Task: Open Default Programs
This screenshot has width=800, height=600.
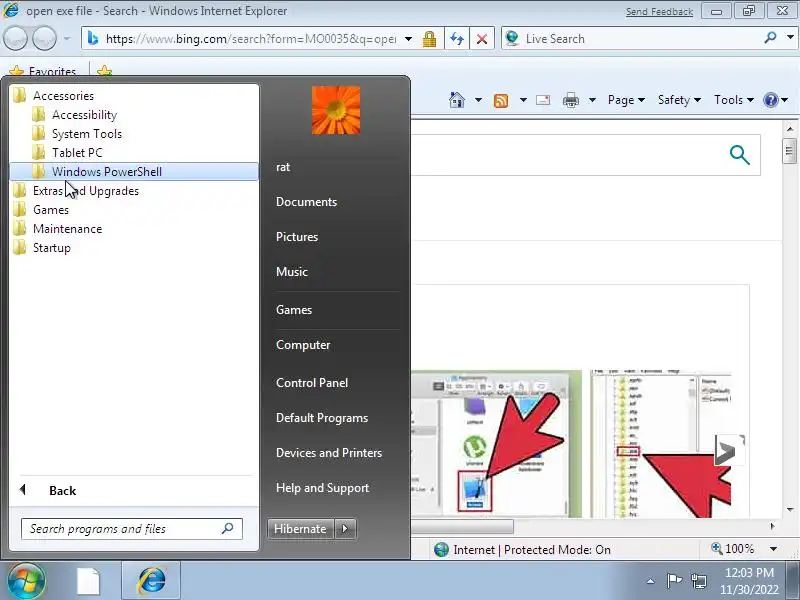Action: point(322,418)
